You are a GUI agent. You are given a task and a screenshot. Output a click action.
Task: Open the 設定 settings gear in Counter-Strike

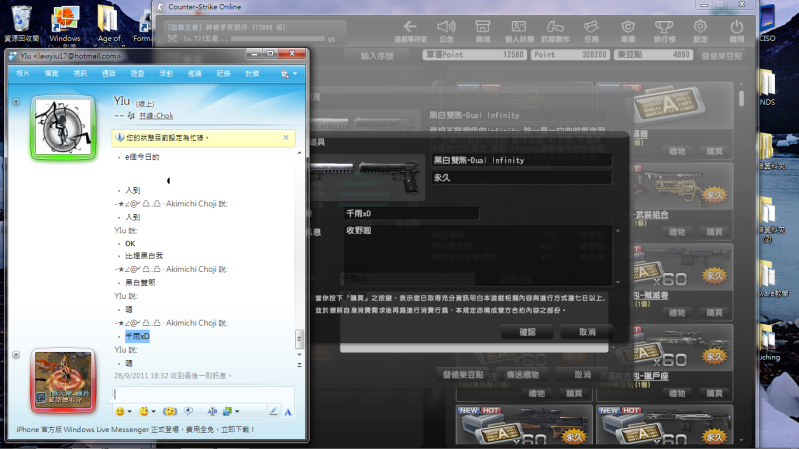coord(700,27)
